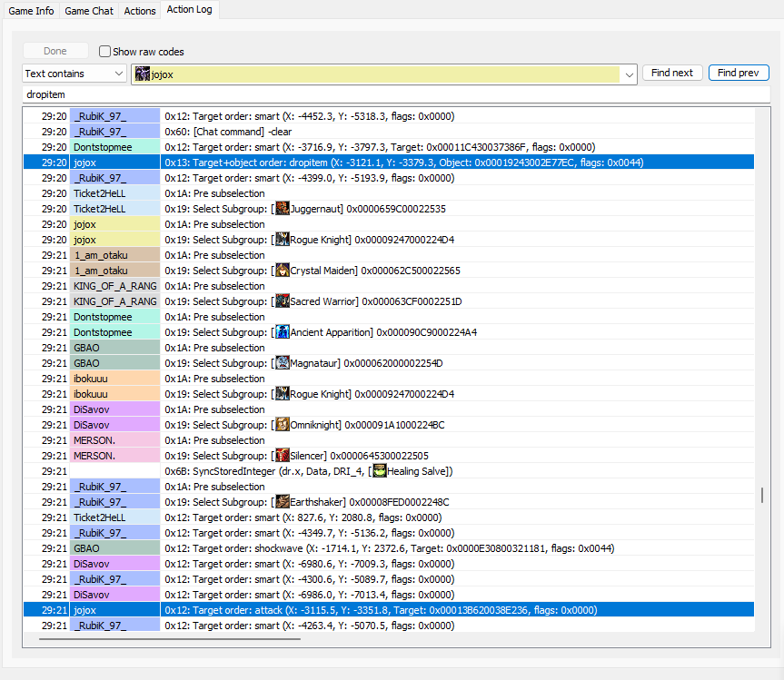784x680 pixels.
Task: Click the Find next button
Action: (x=672, y=73)
